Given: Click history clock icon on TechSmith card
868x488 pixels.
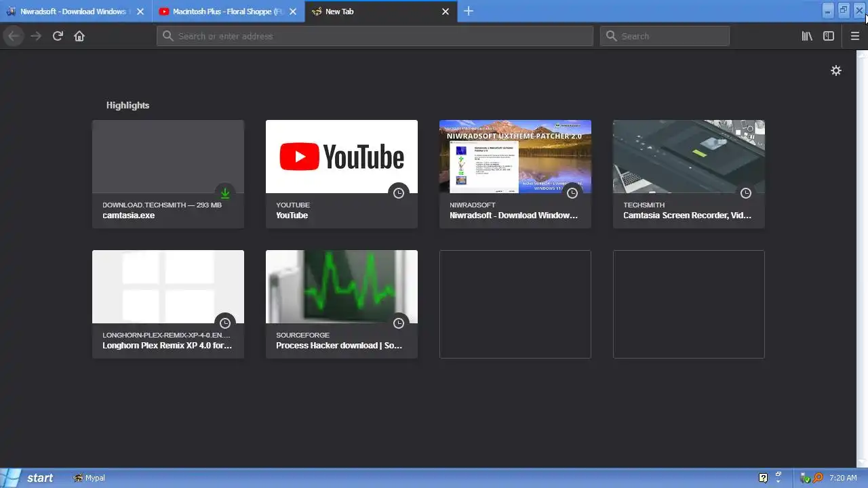Looking at the screenshot, I should [x=746, y=193].
